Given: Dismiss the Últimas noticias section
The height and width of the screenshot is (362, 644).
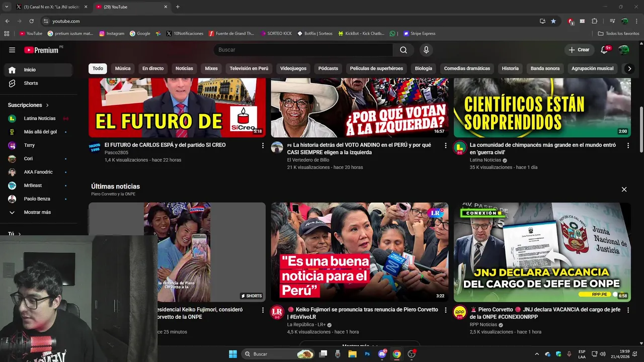Looking at the screenshot, I should pos(624,190).
